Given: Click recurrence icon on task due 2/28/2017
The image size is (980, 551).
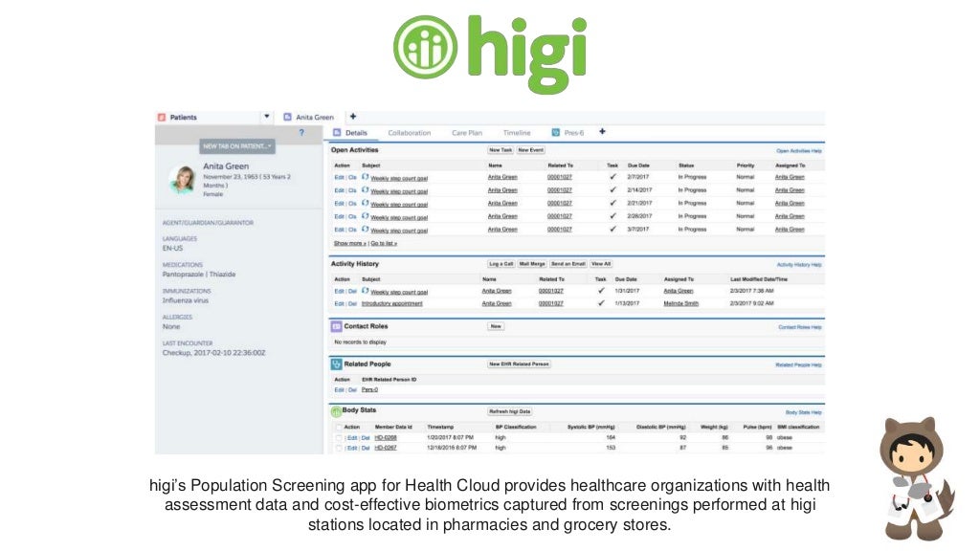Looking at the screenshot, I should [x=365, y=216].
